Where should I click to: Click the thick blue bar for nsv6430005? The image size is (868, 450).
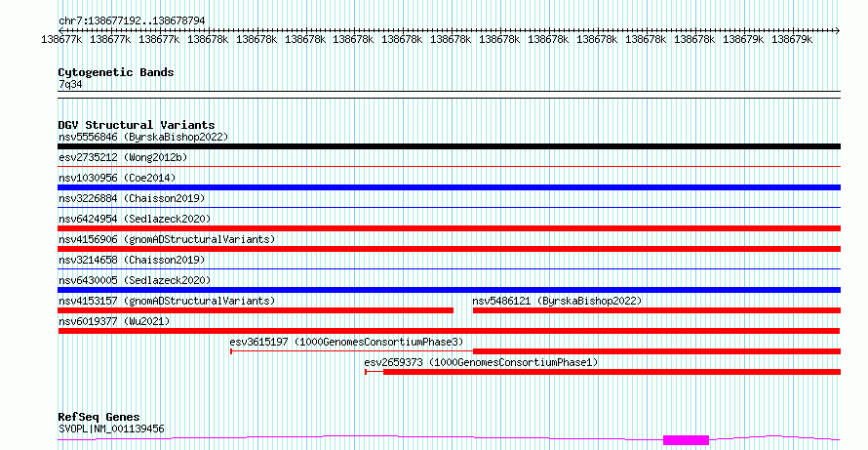(449, 290)
